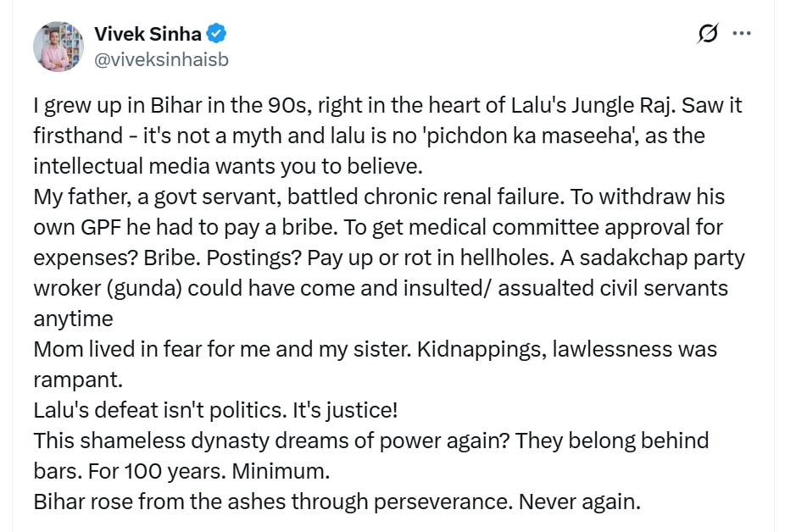Click the word "rampant."

click(x=72, y=380)
